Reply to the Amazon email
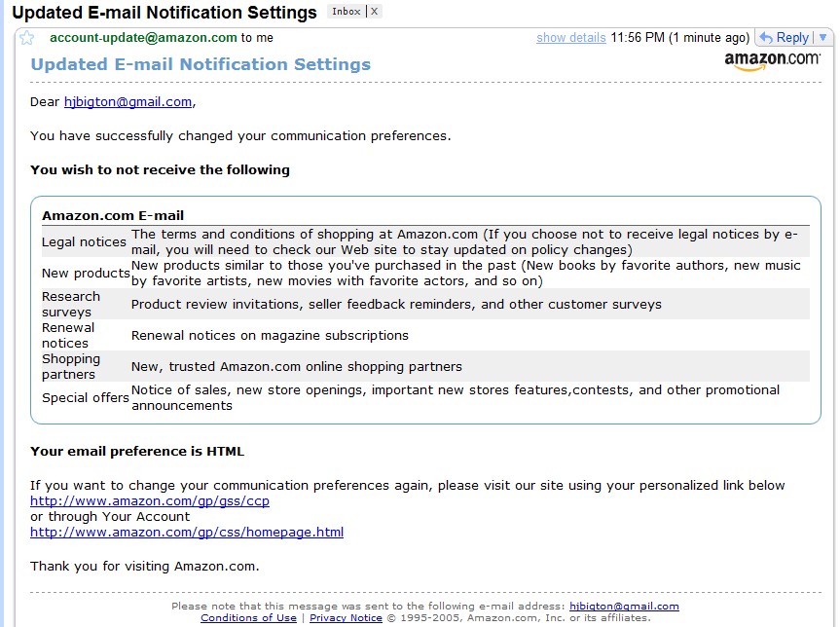 point(792,38)
